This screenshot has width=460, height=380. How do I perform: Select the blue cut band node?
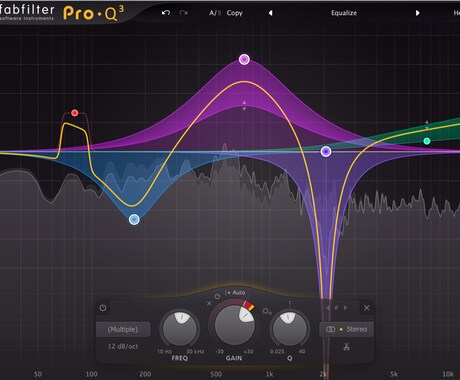(134, 219)
